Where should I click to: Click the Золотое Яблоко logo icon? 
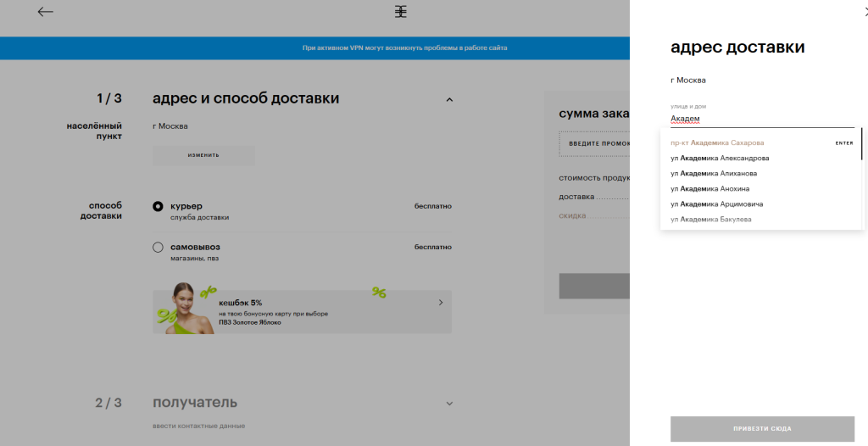[x=401, y=12]
